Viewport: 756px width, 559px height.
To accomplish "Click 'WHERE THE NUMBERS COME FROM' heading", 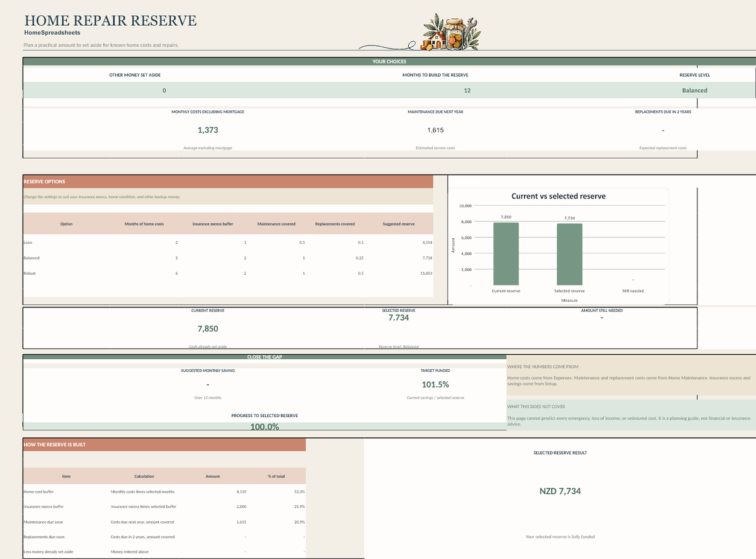I will tap(542, 366).
